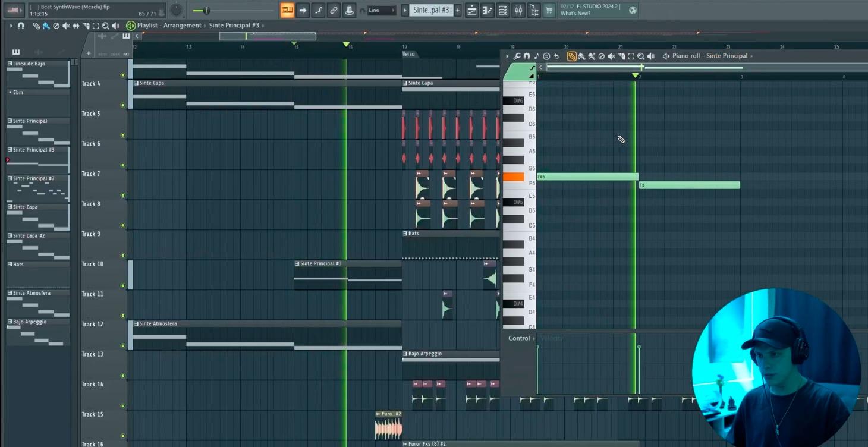Select Piano roll mute tool
Image resolution: width=868 pixels, height=447 pixels.
point(611,56)
